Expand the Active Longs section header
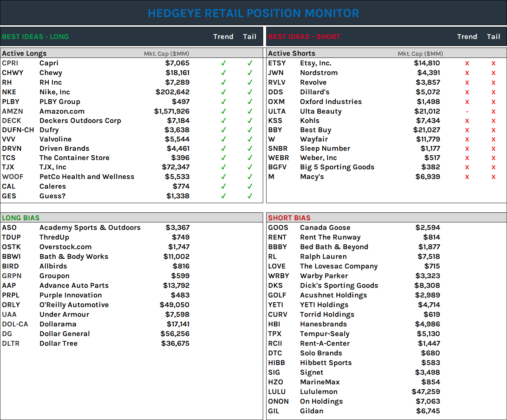Viewport: 507px width, 420px height. pos(24,53)
